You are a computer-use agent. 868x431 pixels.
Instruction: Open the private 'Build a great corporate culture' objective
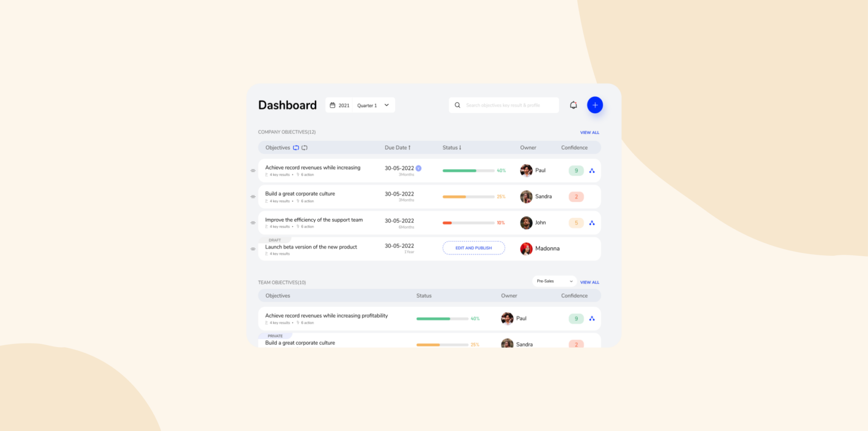pyautogui.click(x=300, y=343)
